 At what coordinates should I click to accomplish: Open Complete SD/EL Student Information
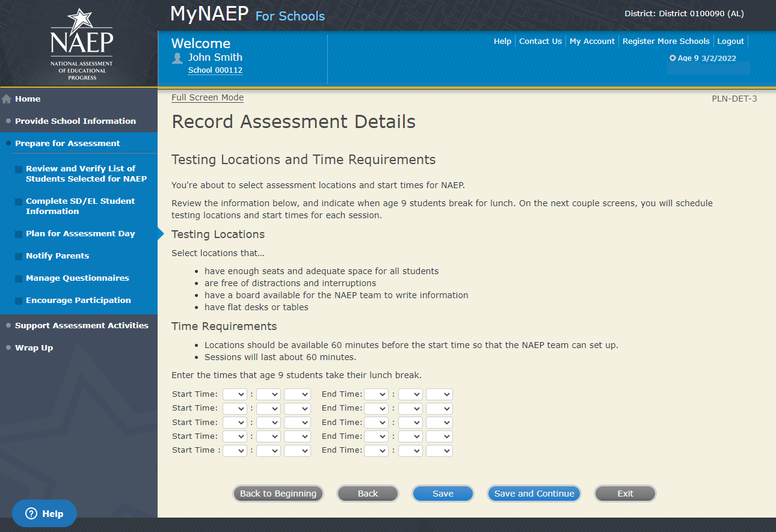(x=80, y=206)
